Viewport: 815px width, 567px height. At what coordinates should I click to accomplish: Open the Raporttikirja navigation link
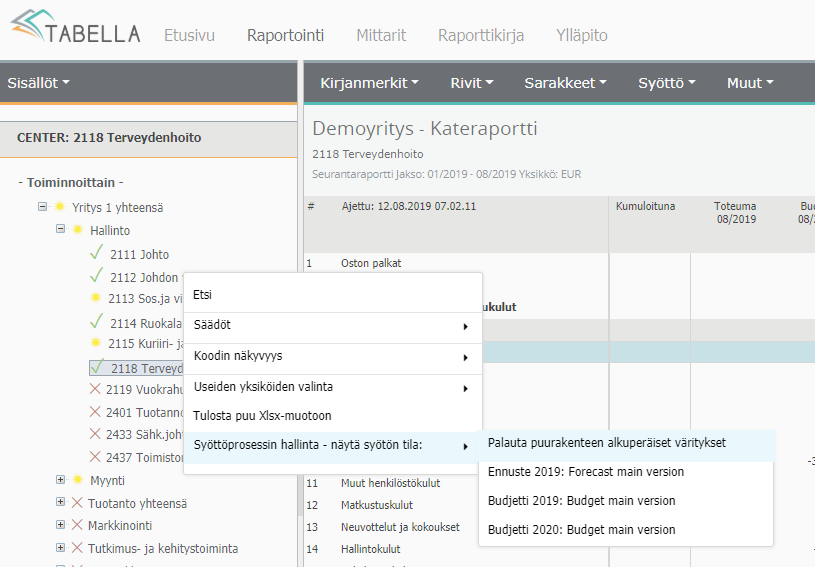[x=481, y=35]
